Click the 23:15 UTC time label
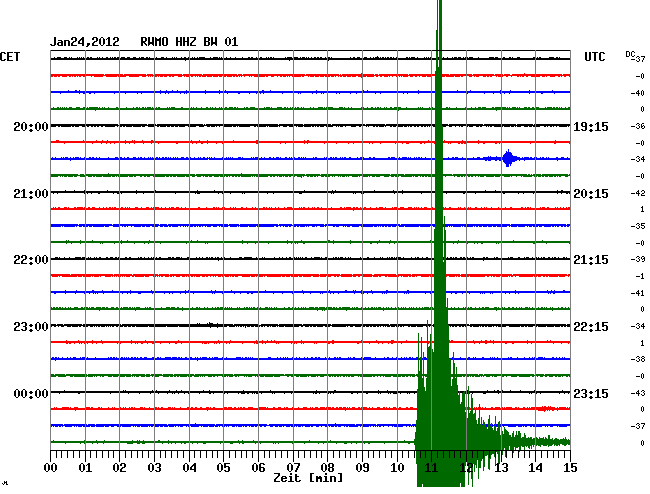Image resolution: width=650 pixels, height=494 pixels. pyautogui.click(x=591, y=393)
